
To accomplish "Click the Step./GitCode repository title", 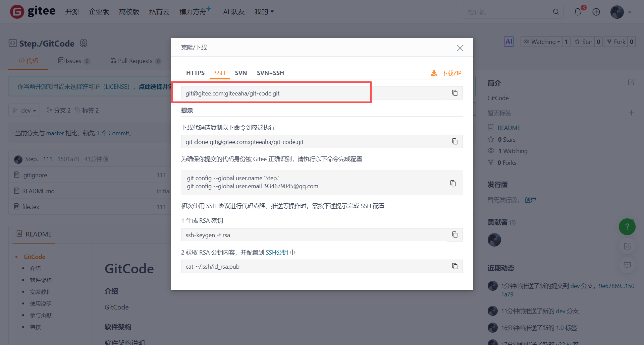I will pos(47,44).
